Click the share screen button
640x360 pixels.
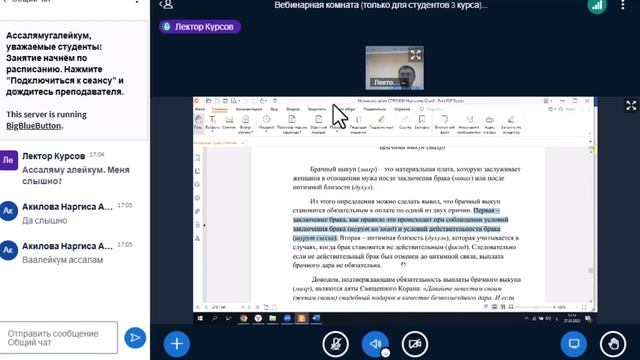click(x=574, y=344)
